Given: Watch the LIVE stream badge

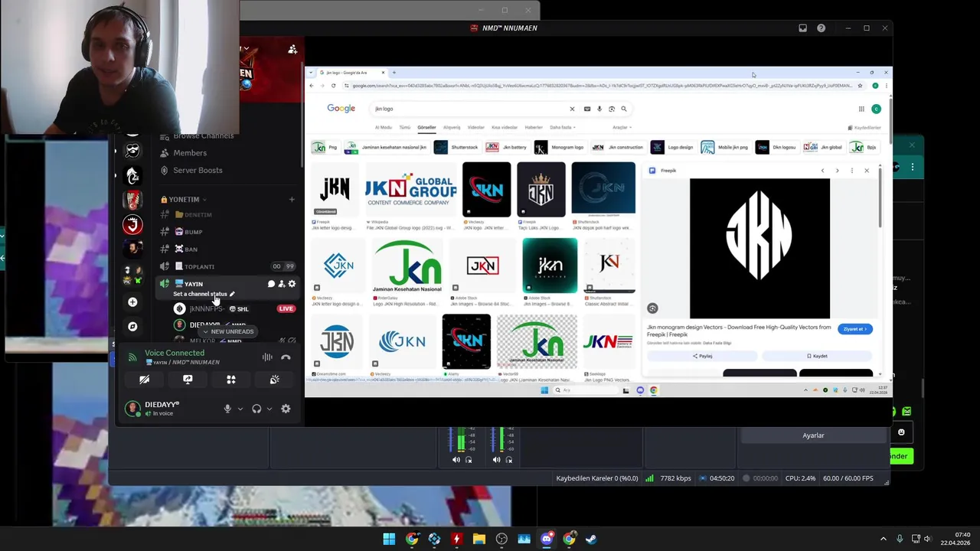Looking at the screenshot, I should pyautogui.click(x=286, y=308).
